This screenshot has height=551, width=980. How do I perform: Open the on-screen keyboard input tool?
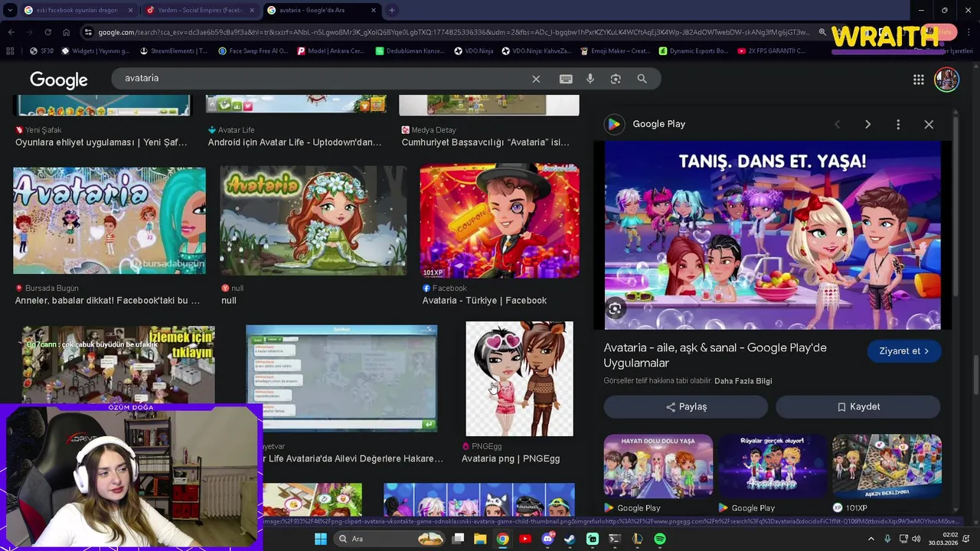click(x=566, y=79)
